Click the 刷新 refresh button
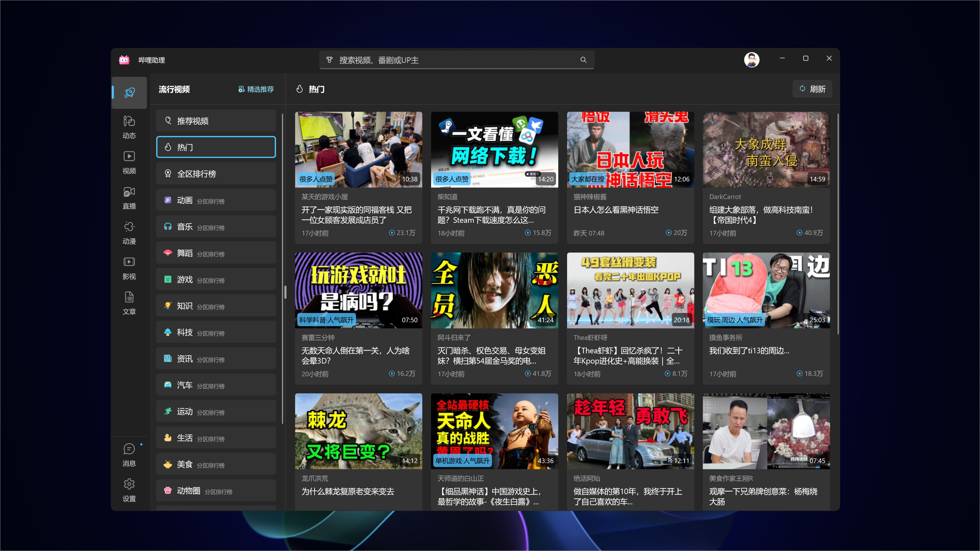 pyautogui.click(x=812, y=89)
